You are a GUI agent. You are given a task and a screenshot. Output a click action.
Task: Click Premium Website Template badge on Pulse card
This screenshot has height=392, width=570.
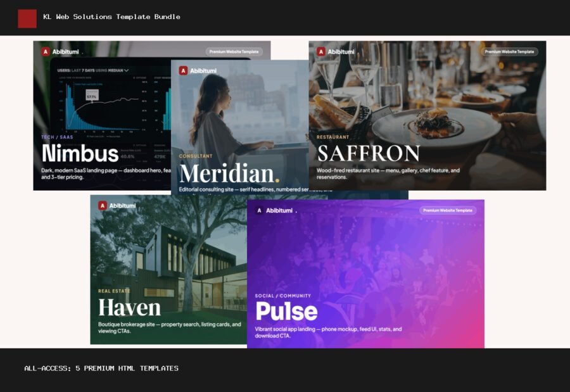[448, 210]
